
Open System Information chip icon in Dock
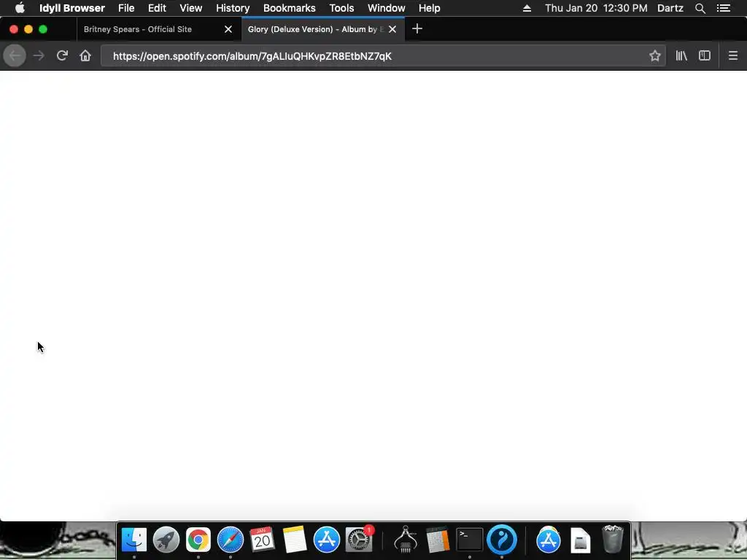tap(406, 540)
